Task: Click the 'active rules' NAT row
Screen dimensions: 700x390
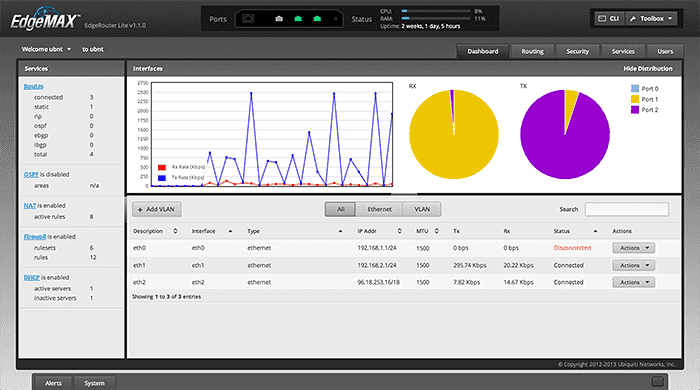Action: [x=65, y=217]
